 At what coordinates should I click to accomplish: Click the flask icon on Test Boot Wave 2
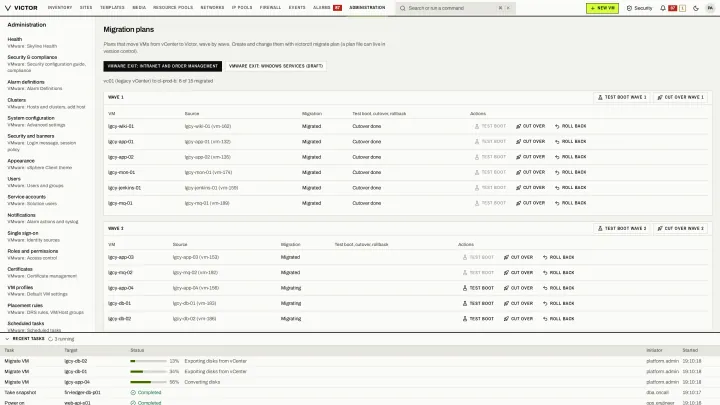pyautogui.click(x=600, y=229)
